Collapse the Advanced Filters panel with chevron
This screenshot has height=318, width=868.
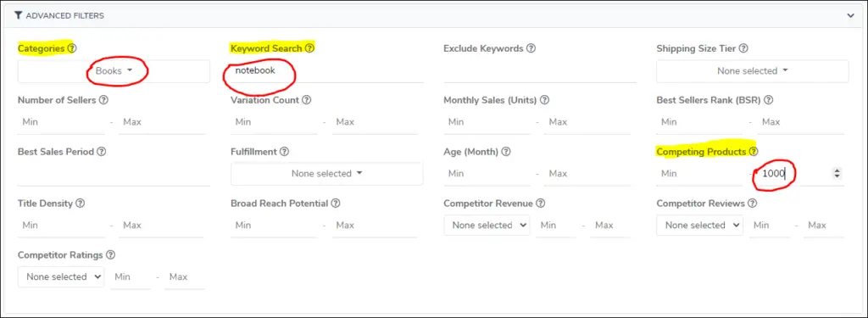click(851, 15)
